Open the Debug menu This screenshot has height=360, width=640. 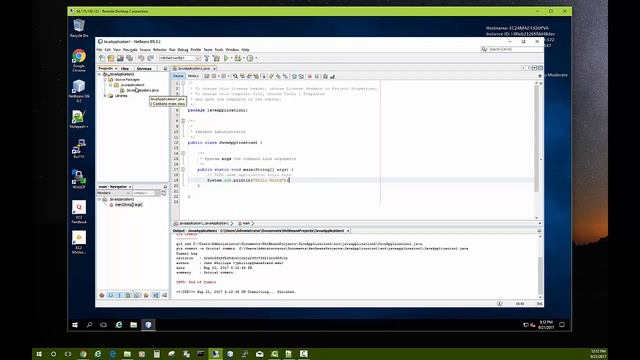click(x=183, y=50)
